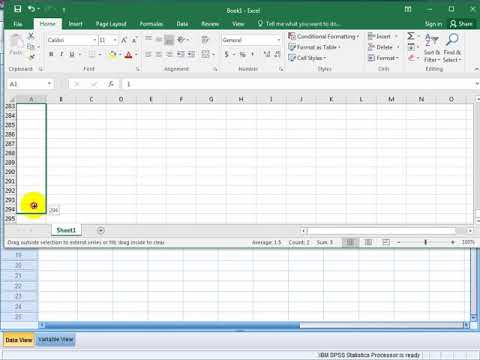Save the workbook using the floppy disk icon

pos(18,9)
